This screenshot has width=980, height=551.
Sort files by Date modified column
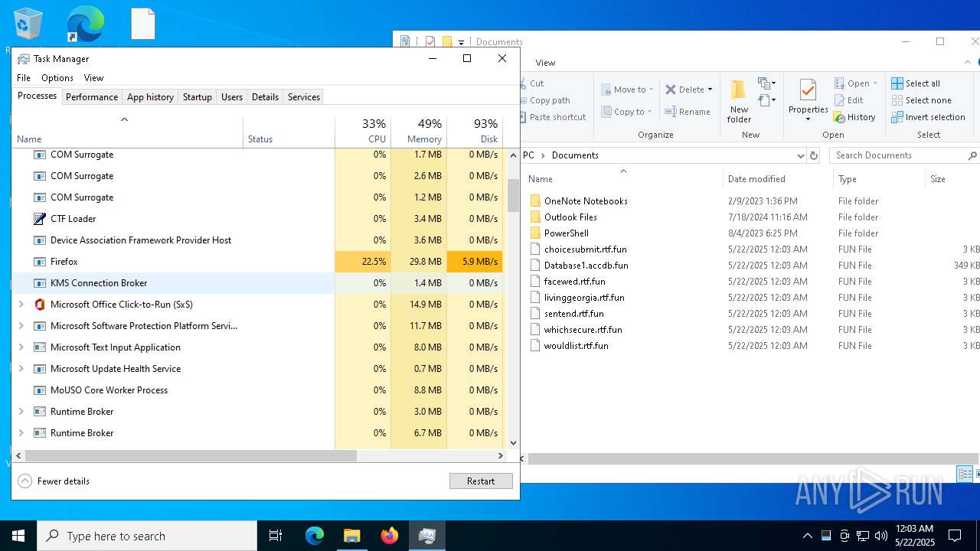coord(778,179)
